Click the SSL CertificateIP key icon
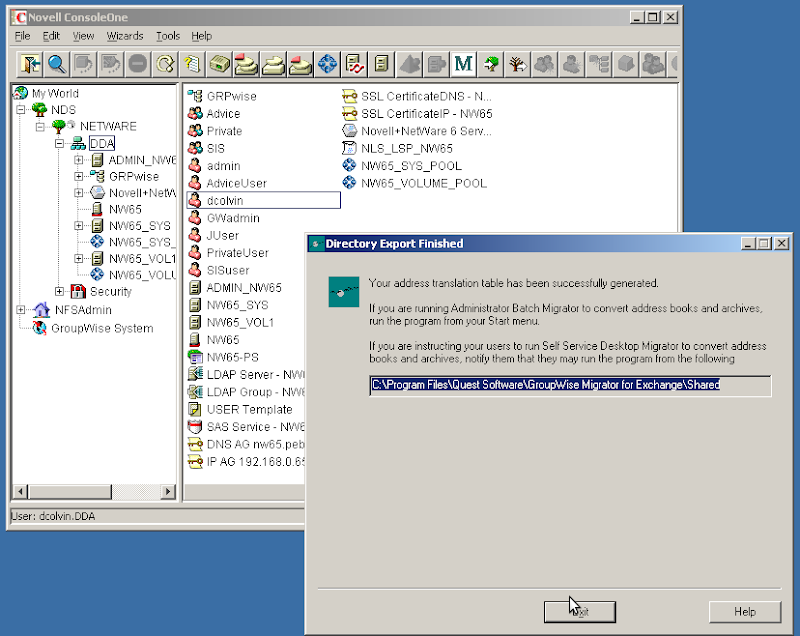Screen dimensions: 800x636 point(349,113)
